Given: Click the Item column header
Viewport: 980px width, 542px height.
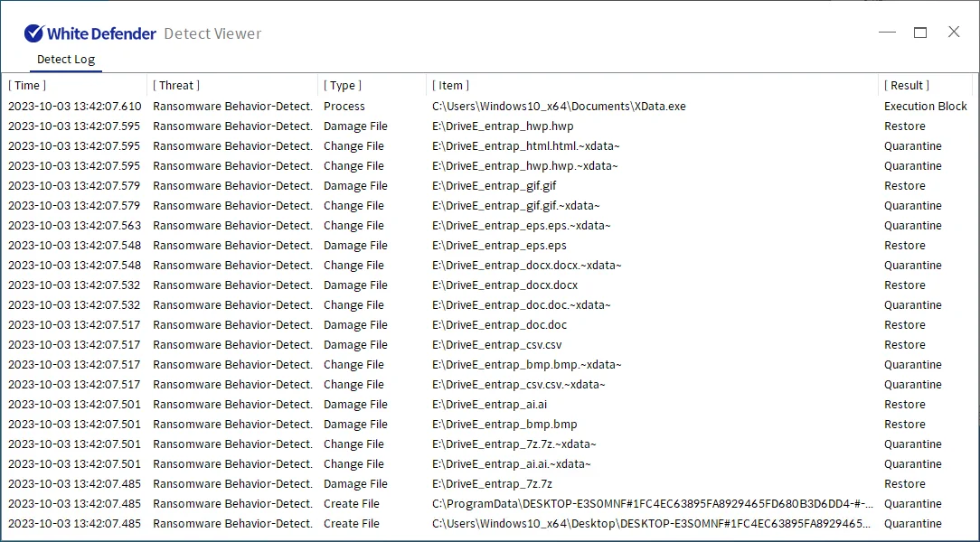Looking at the screenshot, I should click(x=451, y=86).
